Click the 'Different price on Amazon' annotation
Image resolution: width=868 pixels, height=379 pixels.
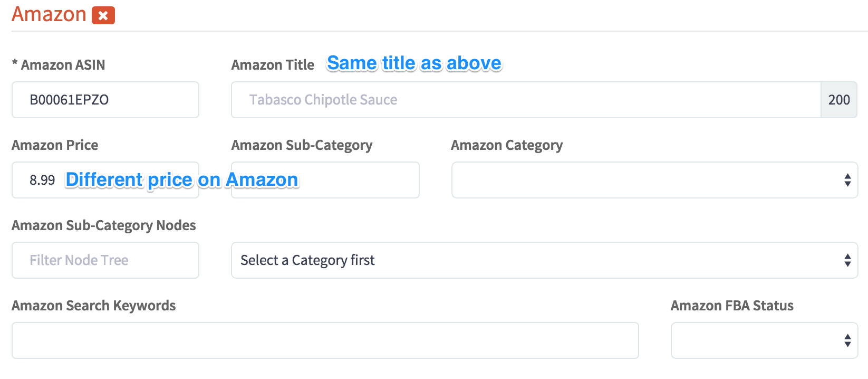(x=182, y=180)
